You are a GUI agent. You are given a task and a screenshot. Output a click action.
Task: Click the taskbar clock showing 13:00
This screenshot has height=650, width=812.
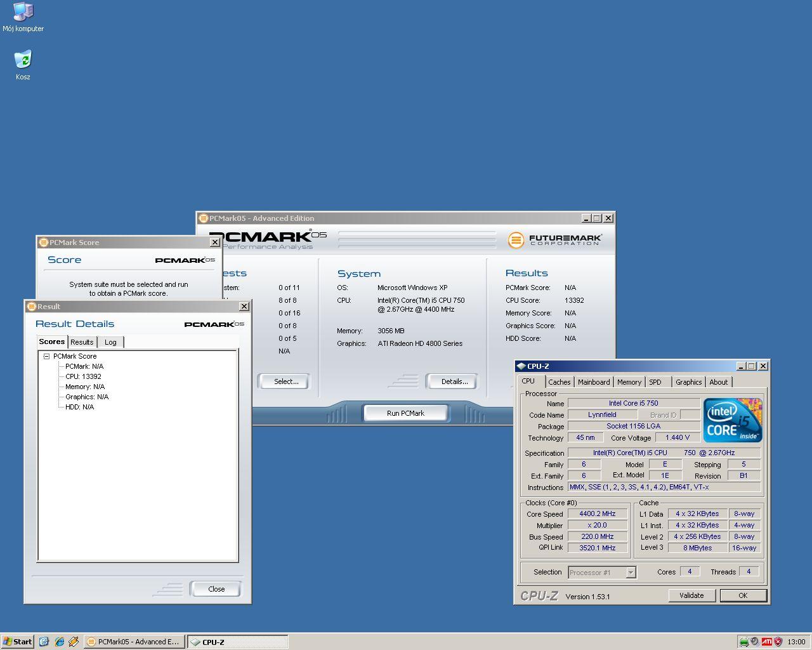tap(796, 642)
